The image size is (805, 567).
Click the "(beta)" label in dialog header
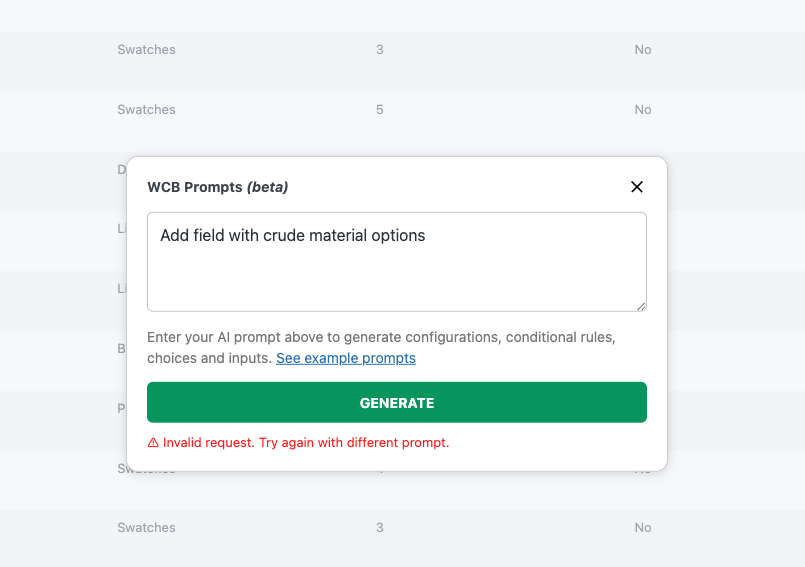click(268, 187)
